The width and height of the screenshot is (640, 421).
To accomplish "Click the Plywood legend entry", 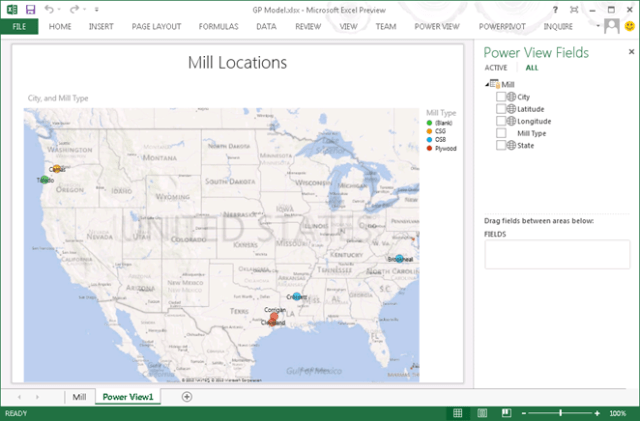I will pyautogui.click(x=441, y=148).
